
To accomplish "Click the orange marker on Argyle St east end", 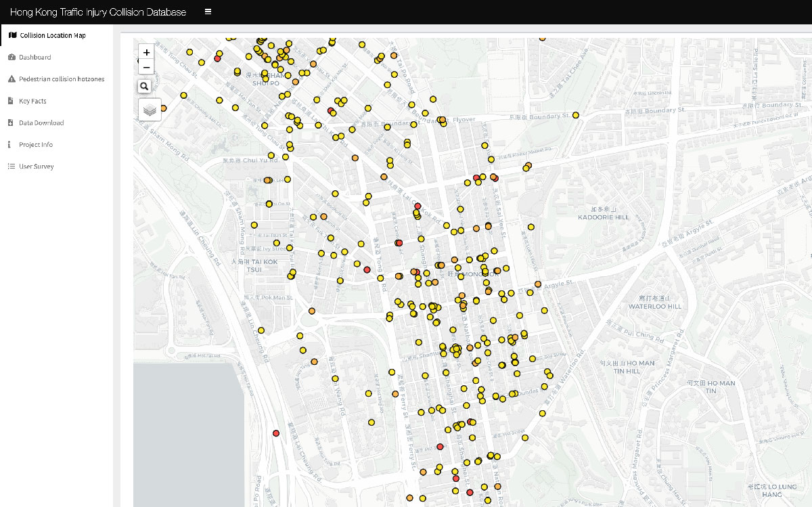I will 538,284.
